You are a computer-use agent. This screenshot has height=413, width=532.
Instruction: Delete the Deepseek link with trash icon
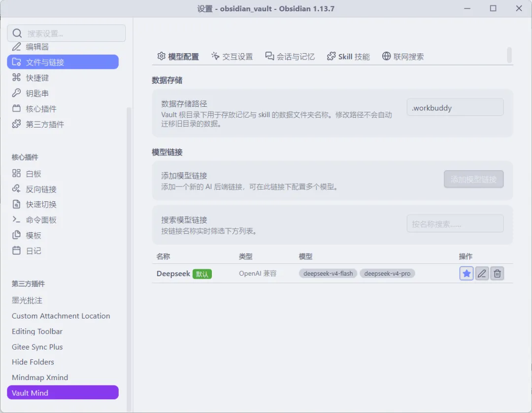[497, 273]
